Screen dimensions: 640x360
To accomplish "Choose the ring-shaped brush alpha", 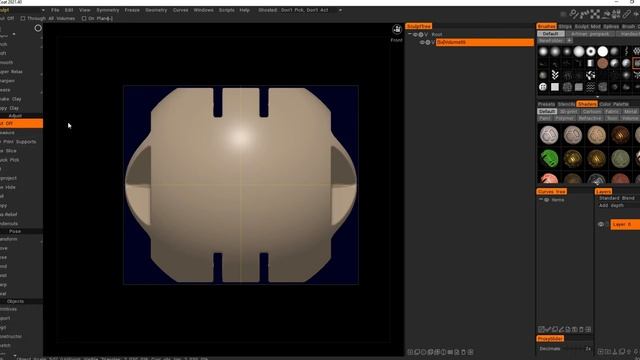I will 591,52.
